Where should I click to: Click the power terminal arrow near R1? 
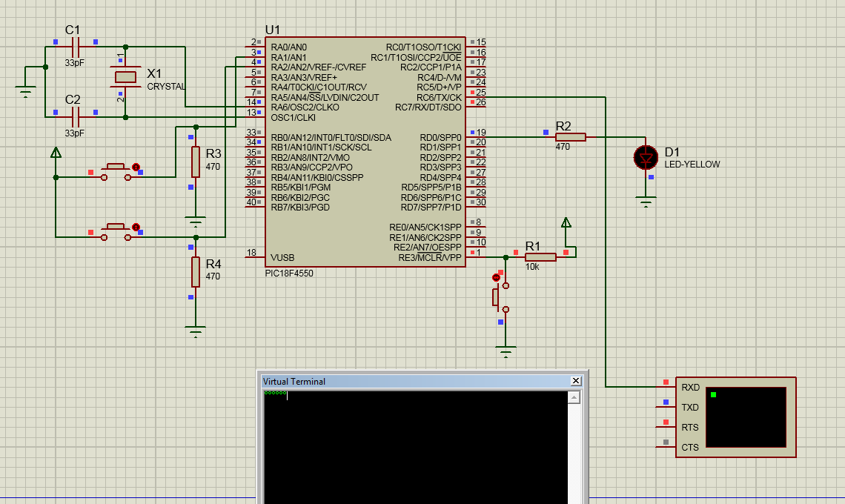coord(566,222)
